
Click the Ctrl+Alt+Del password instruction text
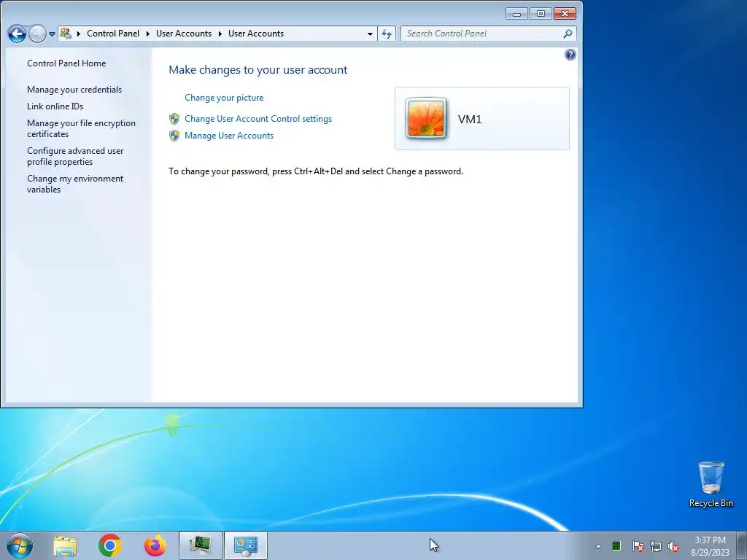click(x=315, y=171)
